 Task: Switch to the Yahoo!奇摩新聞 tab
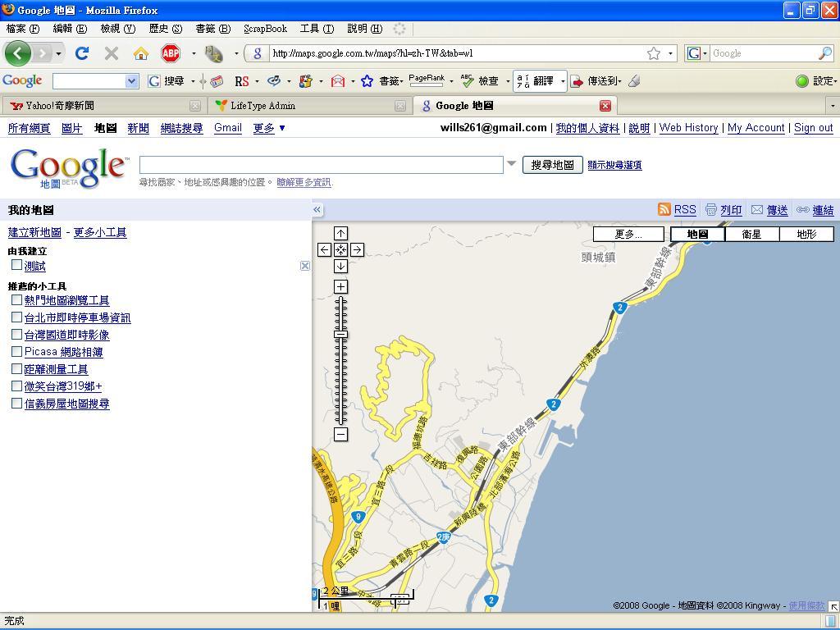(103, 106)
